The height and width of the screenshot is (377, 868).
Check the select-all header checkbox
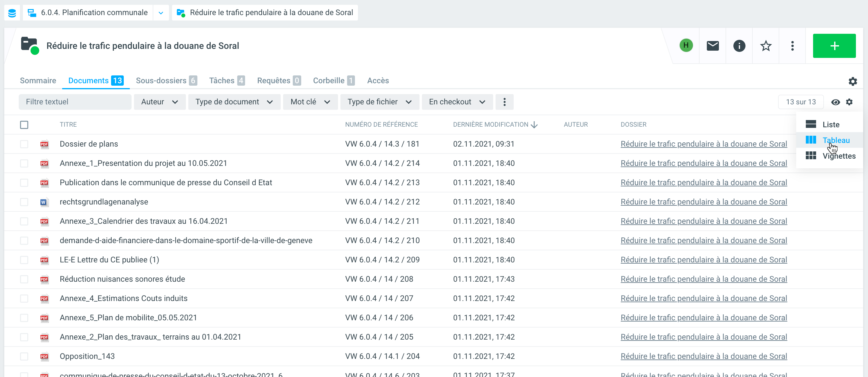coord(24,125)
